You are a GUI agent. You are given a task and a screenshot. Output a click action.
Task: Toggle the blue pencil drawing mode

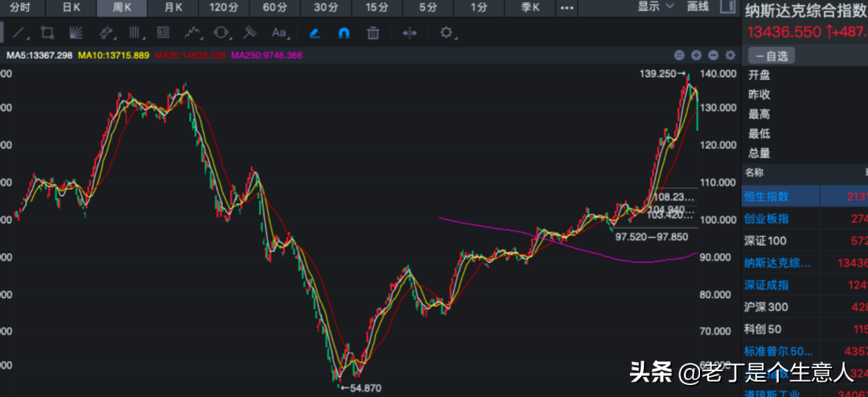point(315,33)
